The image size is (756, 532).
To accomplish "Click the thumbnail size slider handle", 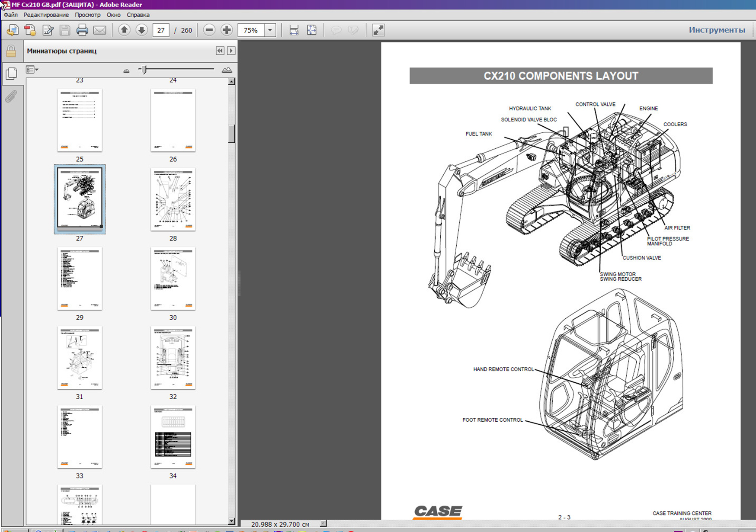I will click(144, 69).
